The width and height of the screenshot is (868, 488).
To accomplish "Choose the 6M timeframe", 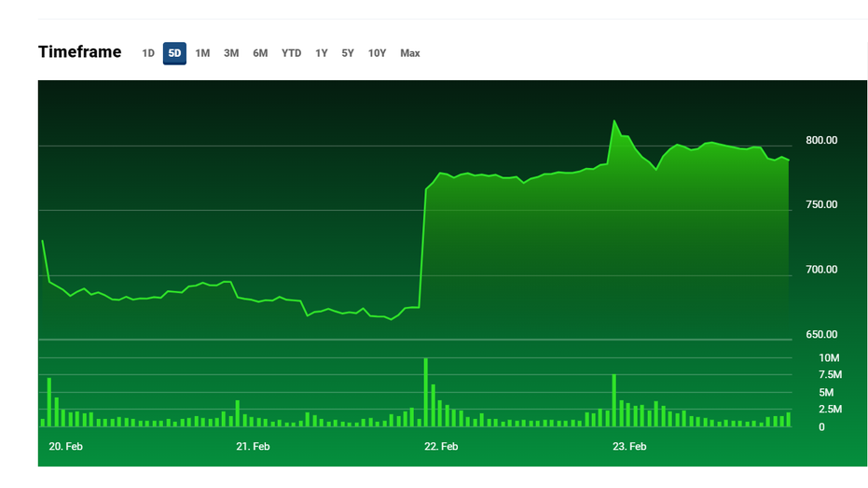I will [x=260, y=53].
